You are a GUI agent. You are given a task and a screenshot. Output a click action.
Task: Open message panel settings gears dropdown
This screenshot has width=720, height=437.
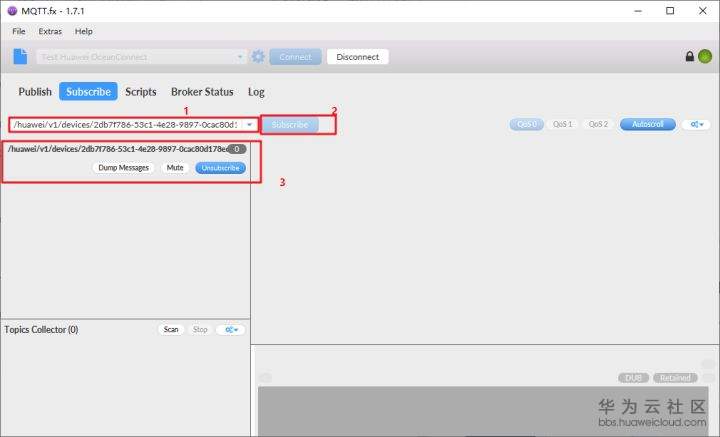pyautogui.click(x=697, y=124)
